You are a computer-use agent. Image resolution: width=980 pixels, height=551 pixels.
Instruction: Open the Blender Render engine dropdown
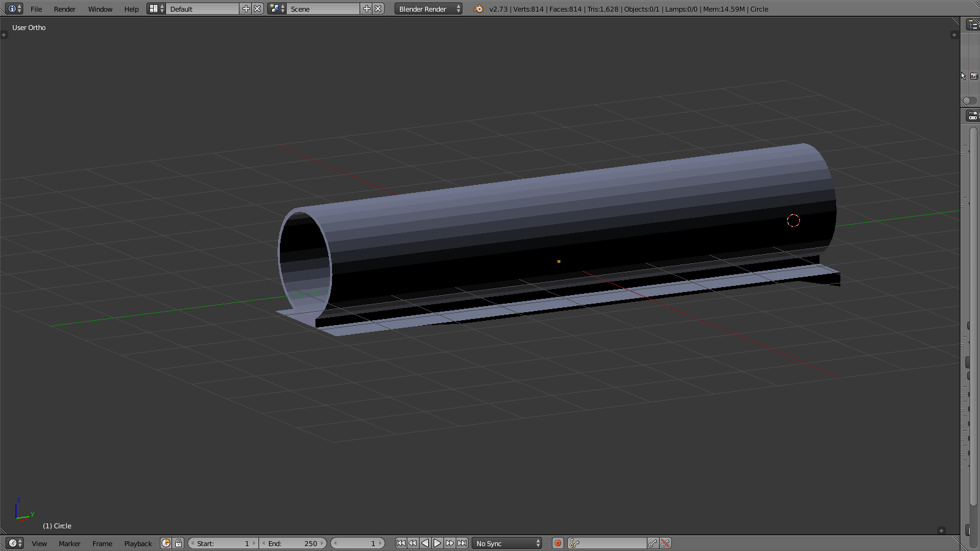[428, 9]
